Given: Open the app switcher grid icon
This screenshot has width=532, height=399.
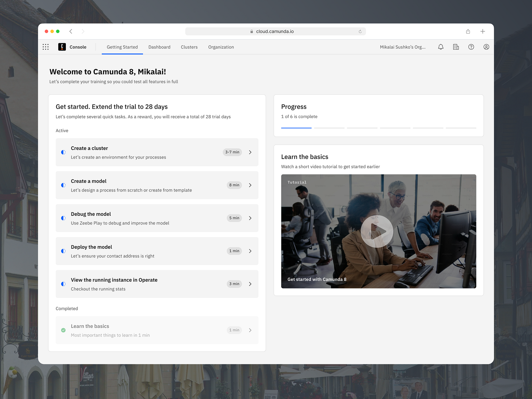Looking at the screenshot, I should (x=46, y=47).
